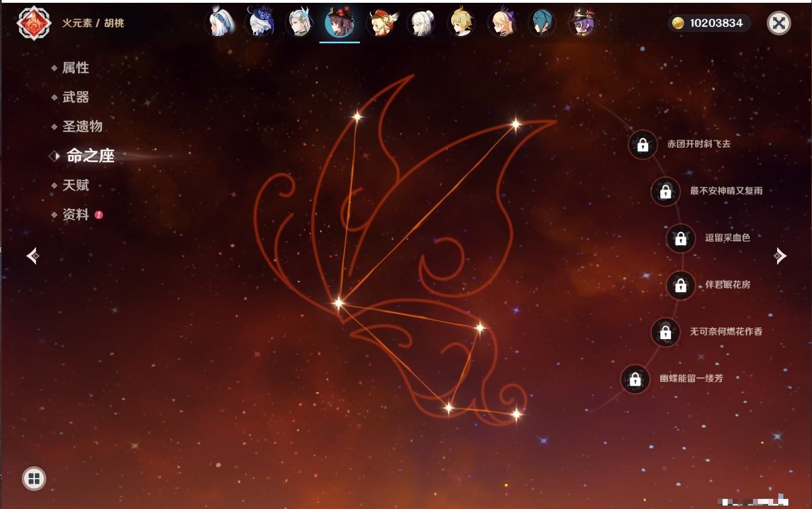Open locked constellation 幽蝶能留一缕芳
The height and width of the screenshot is (509, 812).
click(635, 379)
